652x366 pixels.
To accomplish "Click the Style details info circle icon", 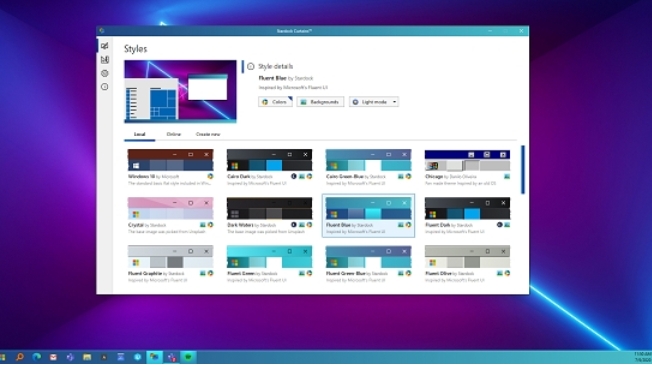I will tap(250, 67).
